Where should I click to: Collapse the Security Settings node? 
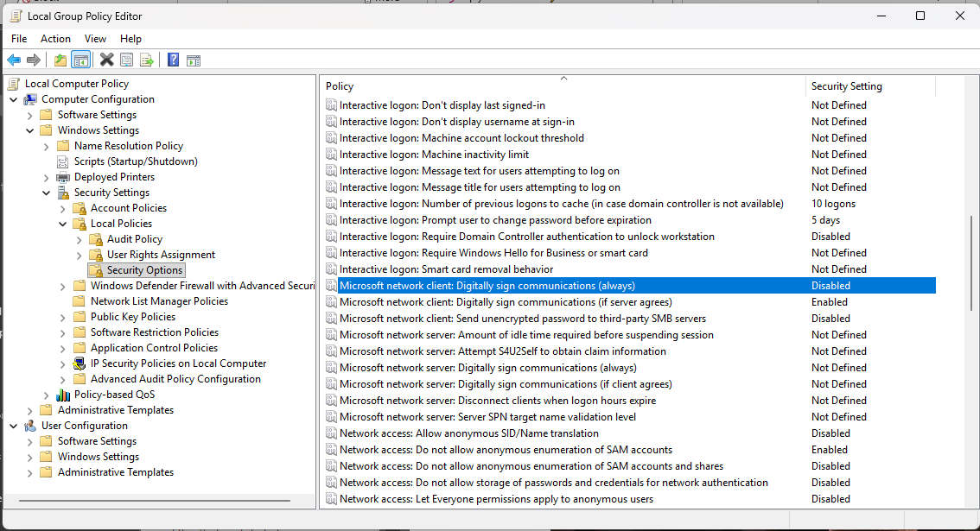pos(47,193)
